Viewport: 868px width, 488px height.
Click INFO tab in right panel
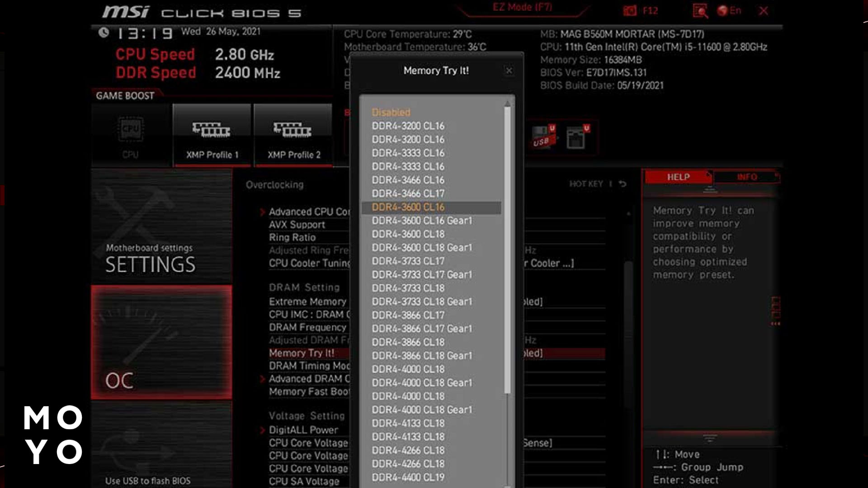pyautogui.click(x=746, y=176)
